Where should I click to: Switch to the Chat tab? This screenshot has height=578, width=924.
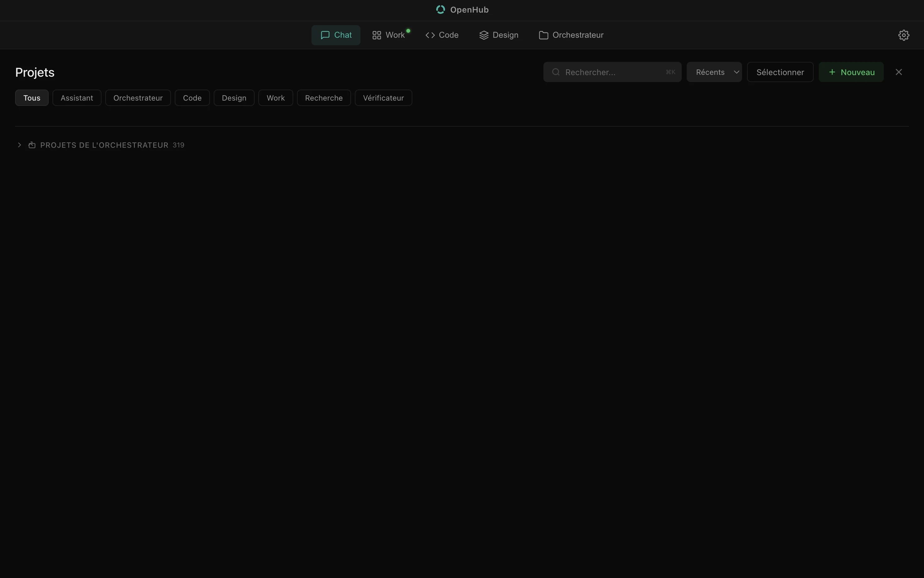(x=336, y=35)
